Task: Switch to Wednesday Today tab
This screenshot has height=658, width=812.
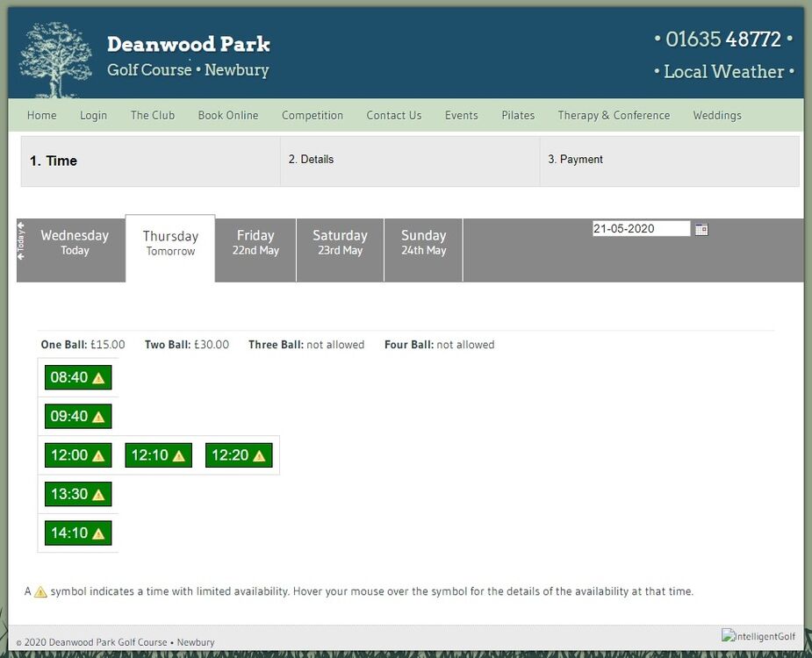Action: [x=75, y=250]
